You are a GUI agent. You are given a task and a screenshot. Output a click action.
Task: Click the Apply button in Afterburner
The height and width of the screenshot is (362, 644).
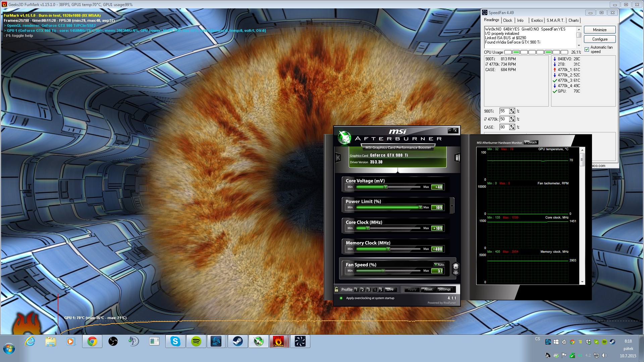[x=412, y=290]
